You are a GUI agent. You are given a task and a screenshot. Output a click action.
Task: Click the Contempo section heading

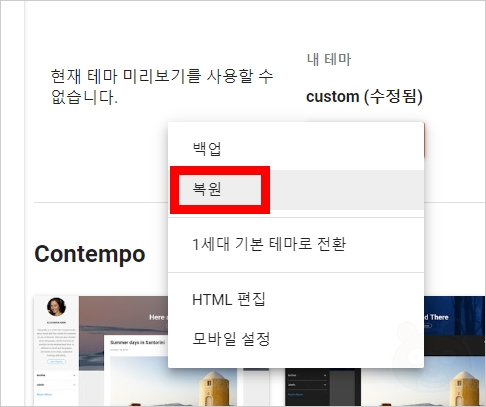90,255
